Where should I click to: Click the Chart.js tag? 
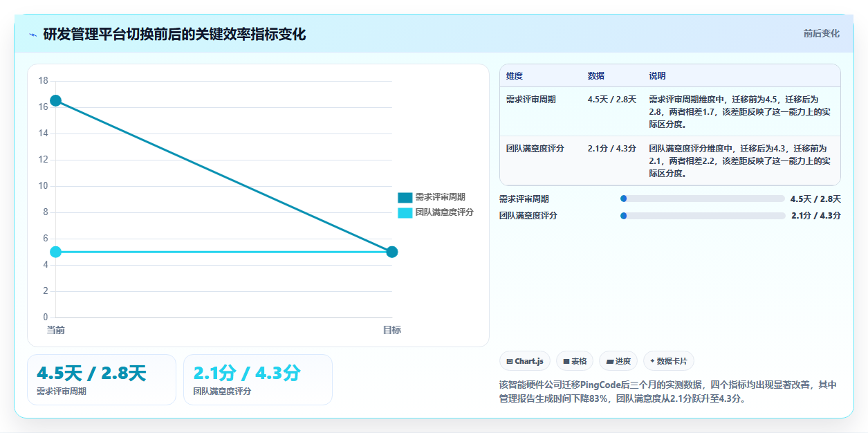(x=525, y=361)
